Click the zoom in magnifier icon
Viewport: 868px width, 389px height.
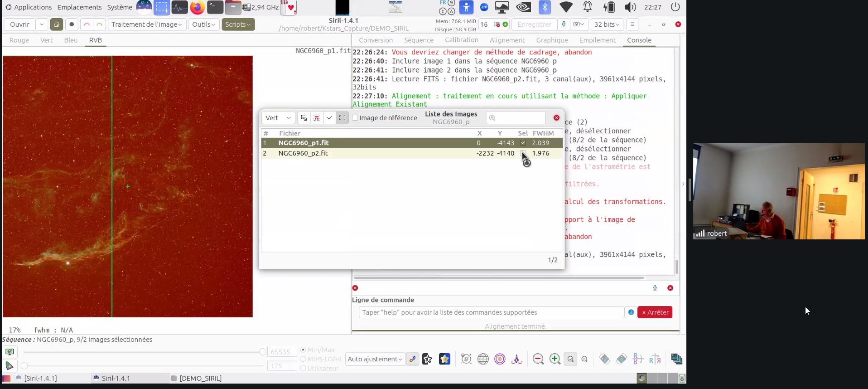[555, 359]
